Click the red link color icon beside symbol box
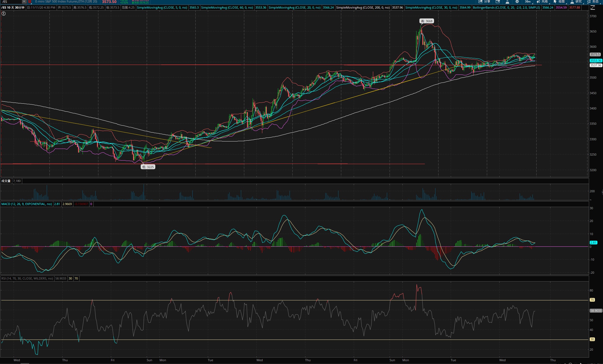Screen dimensions: 603x364 [x=30, y=2]
